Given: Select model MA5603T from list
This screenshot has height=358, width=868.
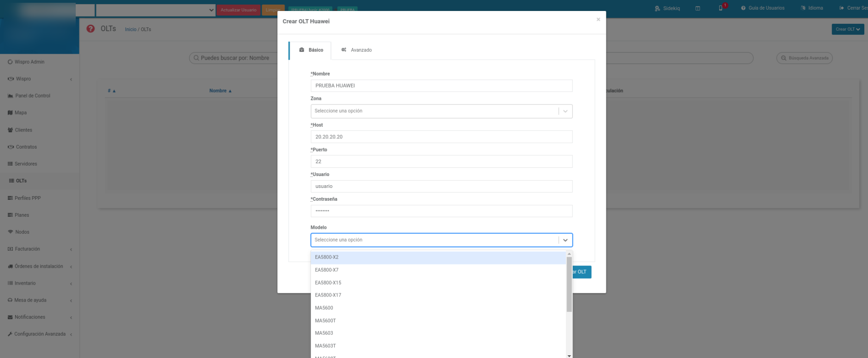Looking at the screenshot, I should coord(438,346).
